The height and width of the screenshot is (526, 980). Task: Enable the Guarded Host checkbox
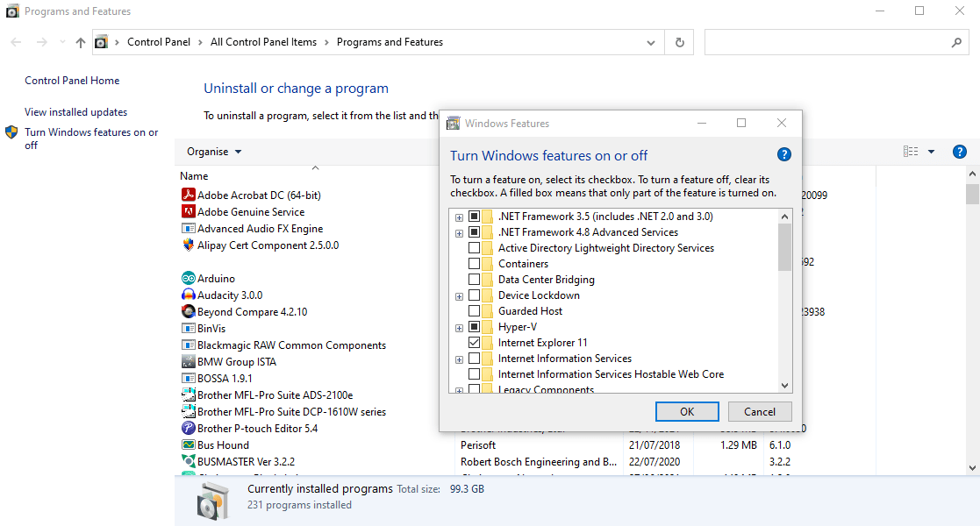[474, 311]
